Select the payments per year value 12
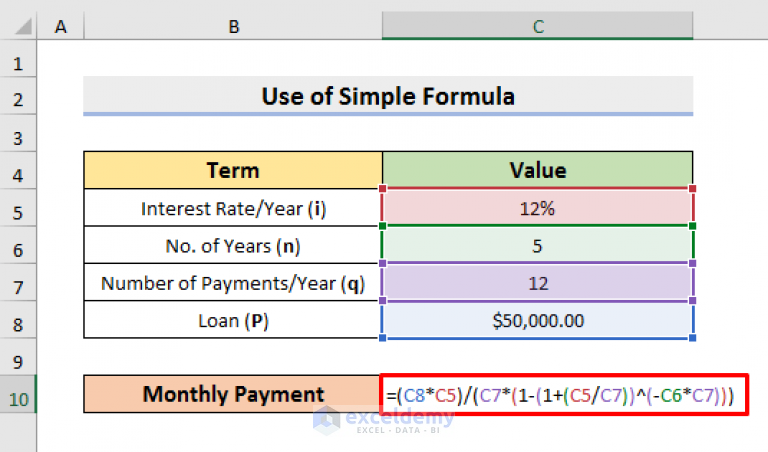This screenshot has width=768, height=452. pos(538,283)
